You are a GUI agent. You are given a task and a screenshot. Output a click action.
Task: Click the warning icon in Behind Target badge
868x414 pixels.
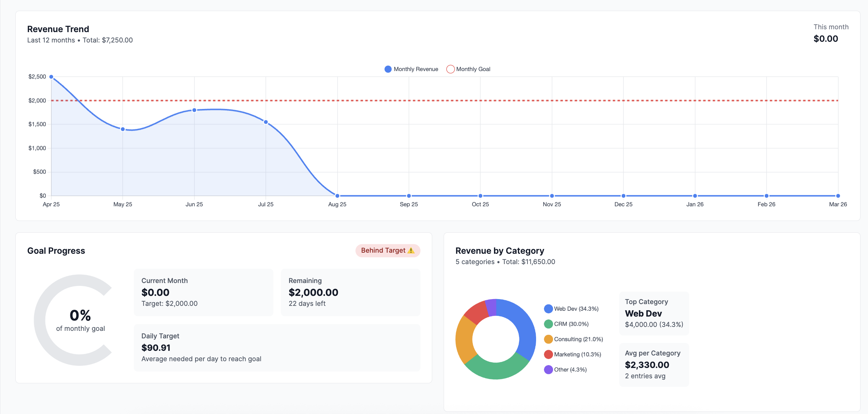[x=411, y=251]
